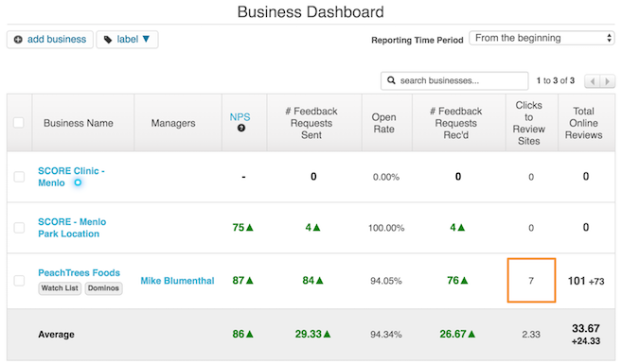Screen dimensions: 622x364
Task: Open the PeachTrees Foods business
Action: tap(79, 272)
